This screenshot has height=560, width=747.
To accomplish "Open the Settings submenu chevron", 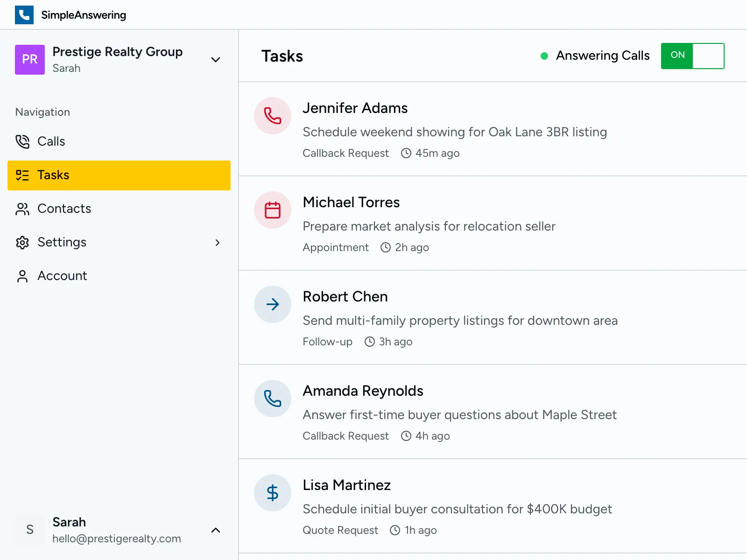I will pos(217,243).
